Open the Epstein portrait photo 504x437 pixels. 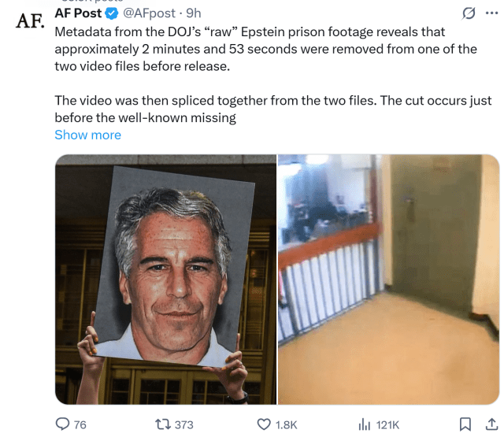(x=165, y=280)
